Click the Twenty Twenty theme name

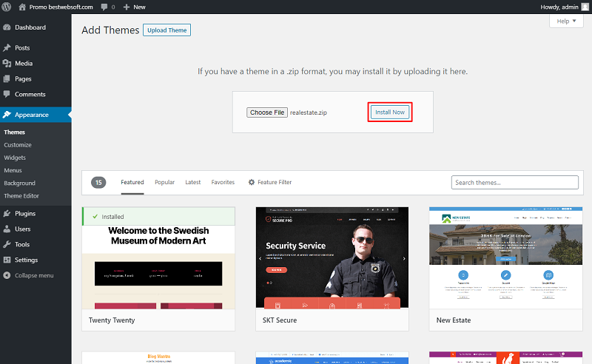tap(112, 320)
